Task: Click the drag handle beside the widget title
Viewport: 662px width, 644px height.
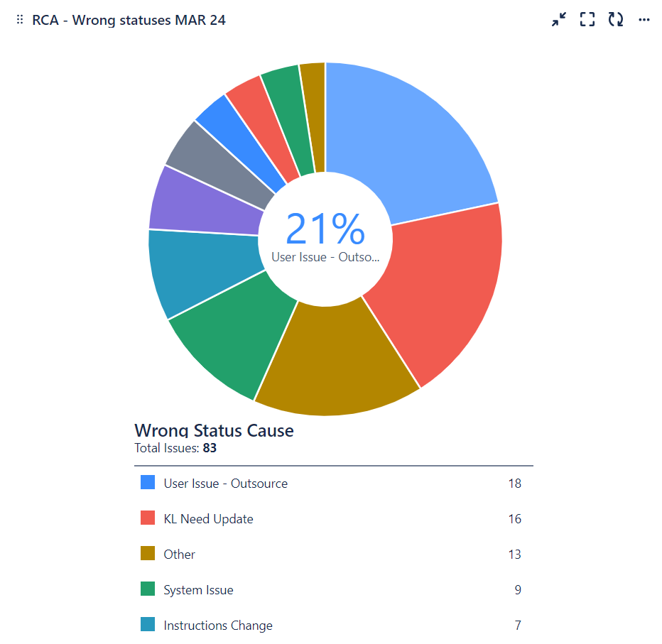Action: [x=18, y=19]
